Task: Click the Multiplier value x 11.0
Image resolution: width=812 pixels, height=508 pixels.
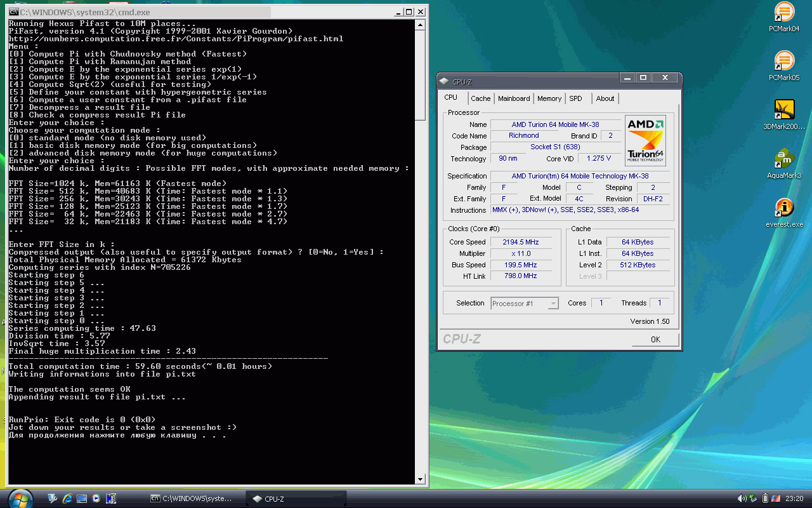Action: (521, 253)
